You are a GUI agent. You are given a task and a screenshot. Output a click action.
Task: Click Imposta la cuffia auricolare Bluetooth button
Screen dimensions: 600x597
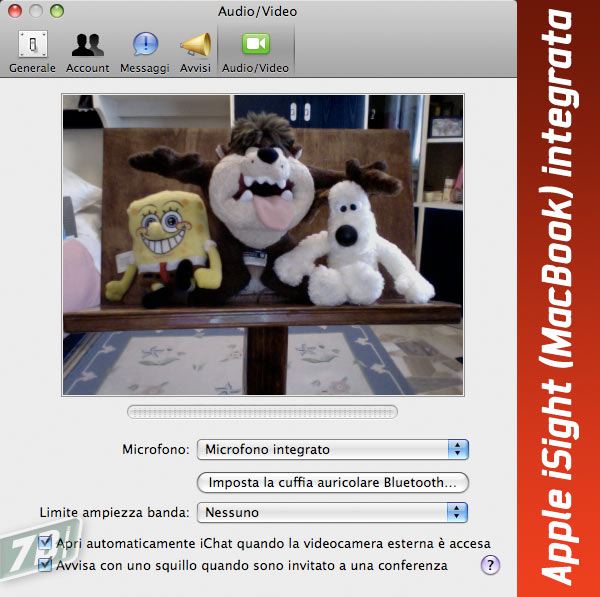coord(333,482)
